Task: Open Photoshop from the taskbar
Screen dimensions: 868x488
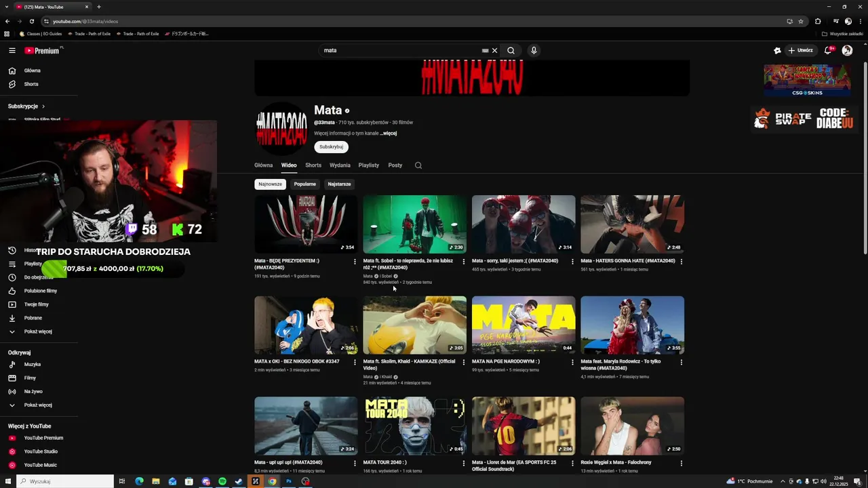Action: point(288,481)
